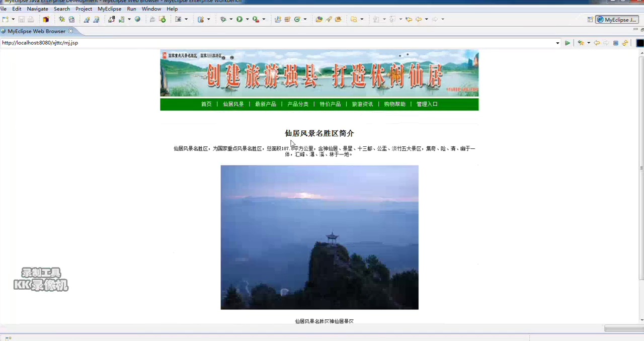Open the Project menu
This screenshot has width=644, height=341.
(84, 9)
